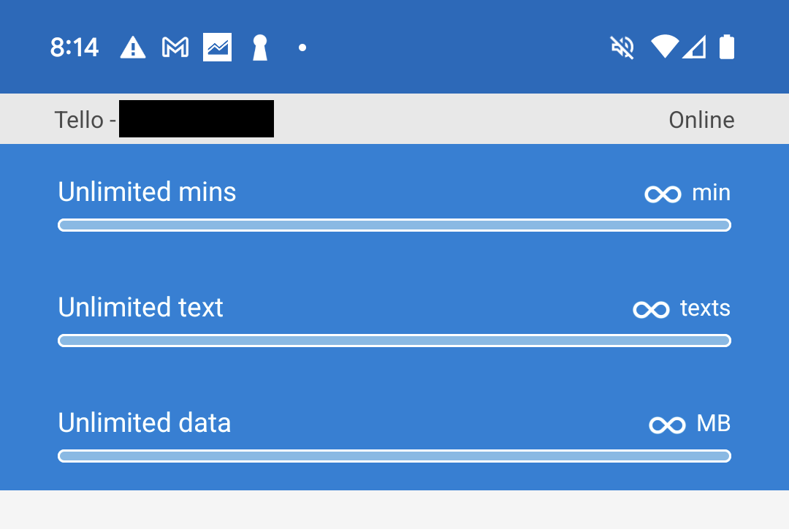Click the Unlimited data progress bar
This screenshot has height=532, width=789.
394,456
